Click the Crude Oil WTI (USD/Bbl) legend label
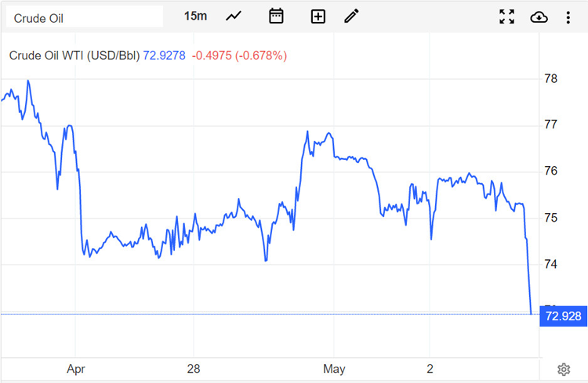 pyautogui.click(x=74, y=56)
